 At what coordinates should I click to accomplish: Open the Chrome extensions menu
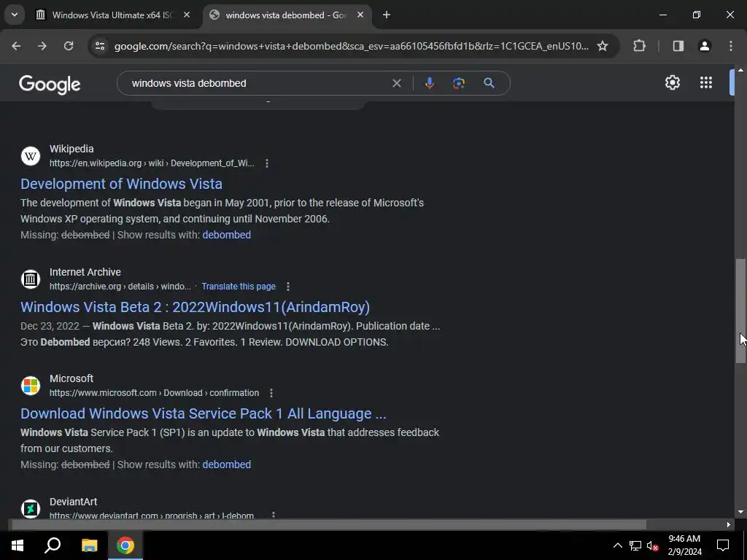(x=639, y=46)
